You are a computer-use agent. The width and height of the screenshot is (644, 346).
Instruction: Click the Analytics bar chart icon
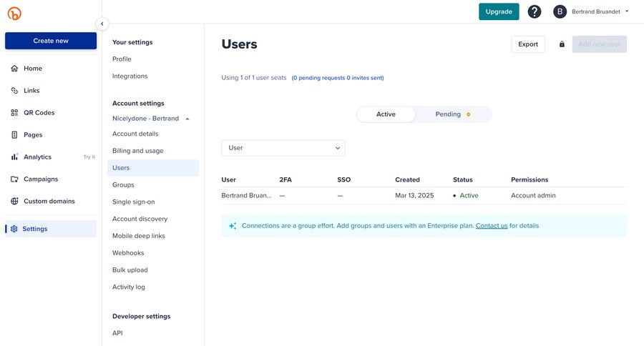pos(14,157)
